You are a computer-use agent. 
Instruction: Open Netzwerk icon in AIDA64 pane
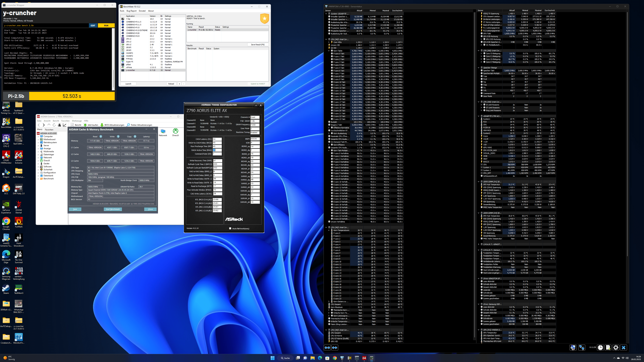point(163,132)
